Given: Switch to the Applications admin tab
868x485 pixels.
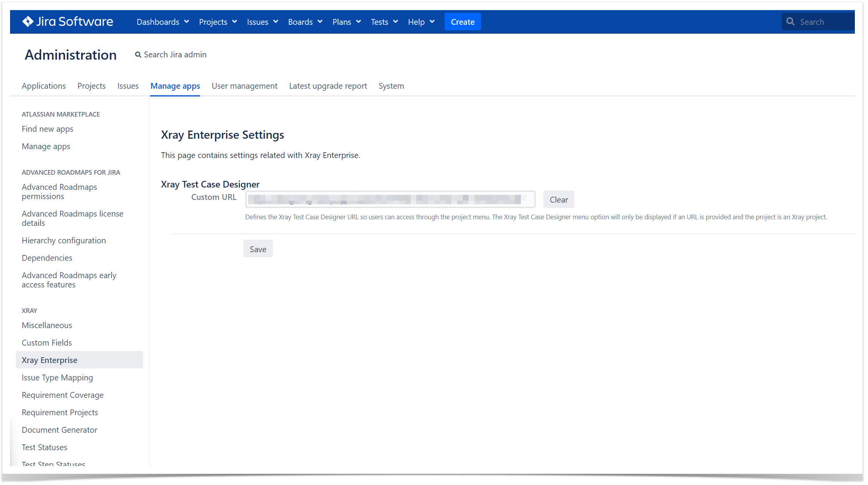Looking at the screenshot, I should click(x=44, y=86).
